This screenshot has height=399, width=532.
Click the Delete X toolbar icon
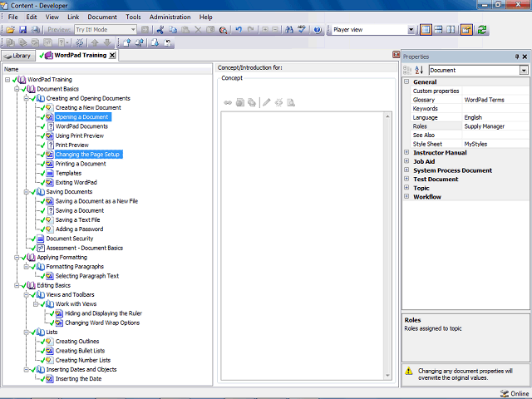(x=198, y=30)
